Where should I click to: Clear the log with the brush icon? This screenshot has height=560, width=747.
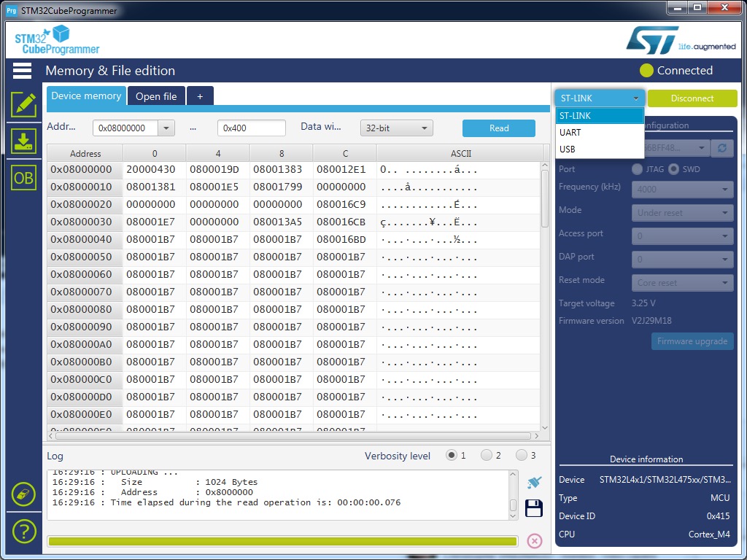(x=534, y=483)
